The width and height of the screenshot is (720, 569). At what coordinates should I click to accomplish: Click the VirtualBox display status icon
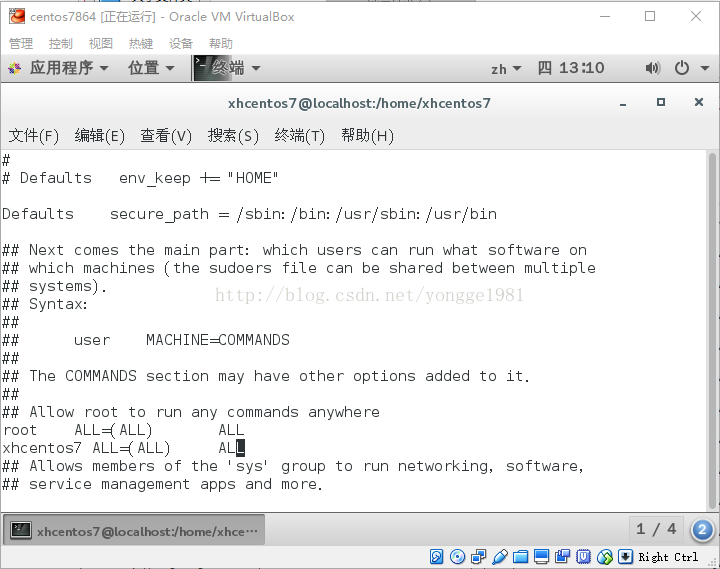[x=541, y=557]
